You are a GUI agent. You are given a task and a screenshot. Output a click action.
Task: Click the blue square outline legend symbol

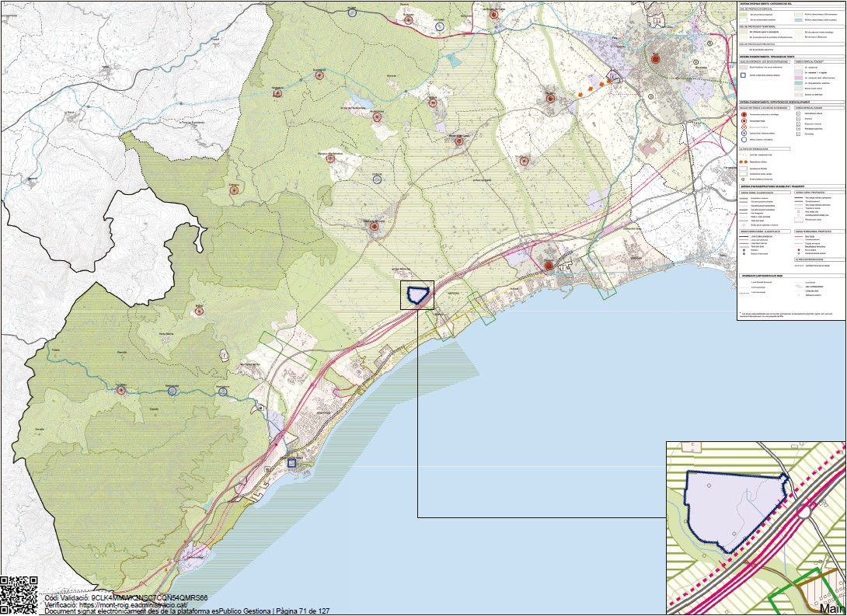click(744, 76)
